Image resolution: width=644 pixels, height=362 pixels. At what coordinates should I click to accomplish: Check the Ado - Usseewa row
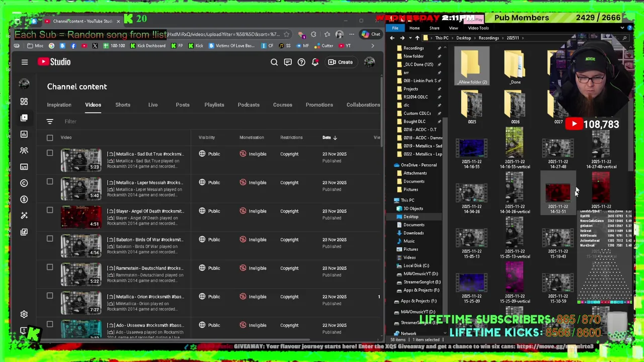tap(50, 324)
